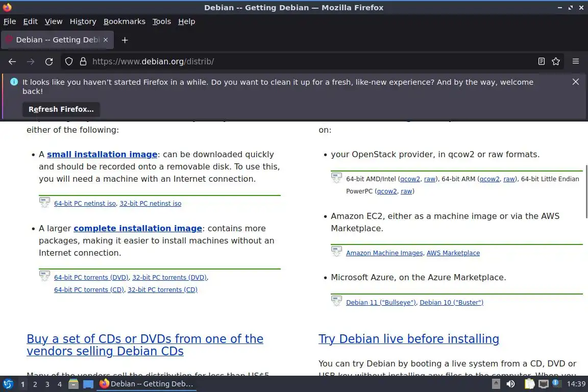The height and width of the screenshot is (392, 588).
Task: Open the system start menu icon
Action: pos(8,384)
